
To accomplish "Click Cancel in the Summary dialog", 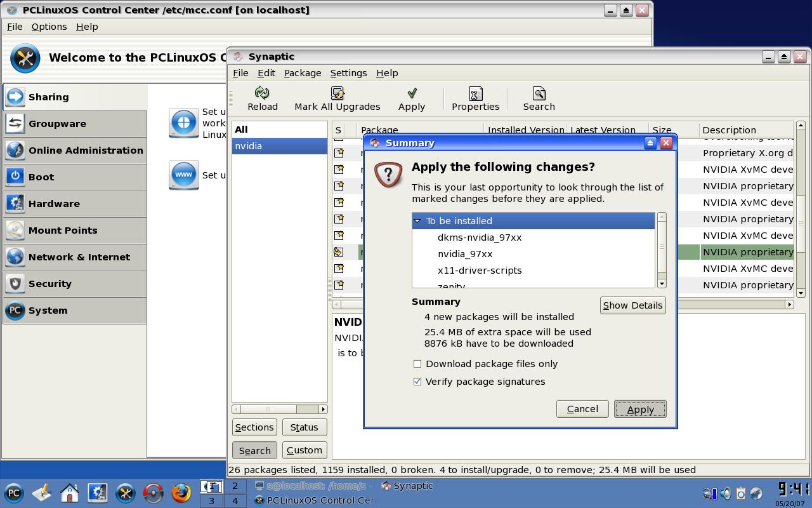I will click(582, 409).
